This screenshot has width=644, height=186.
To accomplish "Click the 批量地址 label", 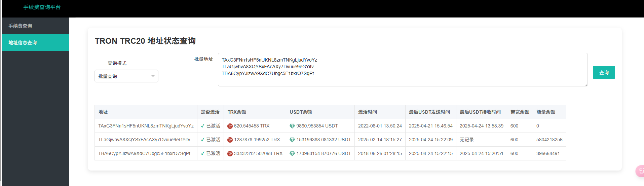I will coord(203,59).
